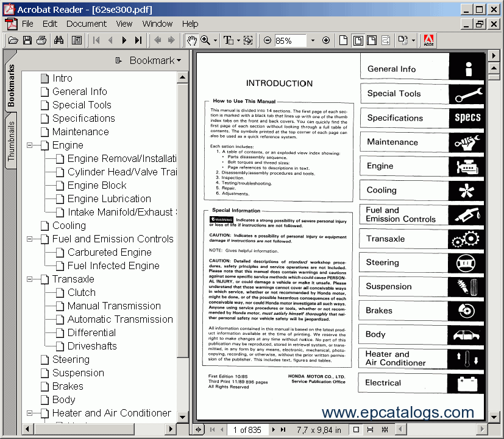The image size is (504, 439).
Task: Click the Find binoculars icon
Action: pyautogui.click(x=59, y=40)
